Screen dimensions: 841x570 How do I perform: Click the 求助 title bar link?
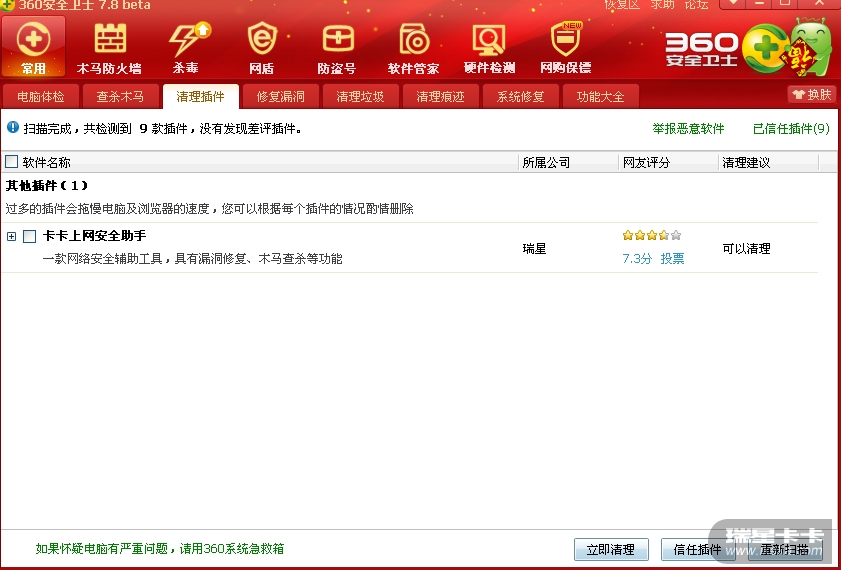(662, 4)
